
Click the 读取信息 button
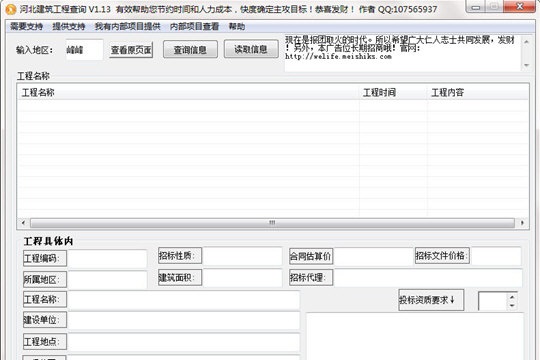click(x=251, y=49)
